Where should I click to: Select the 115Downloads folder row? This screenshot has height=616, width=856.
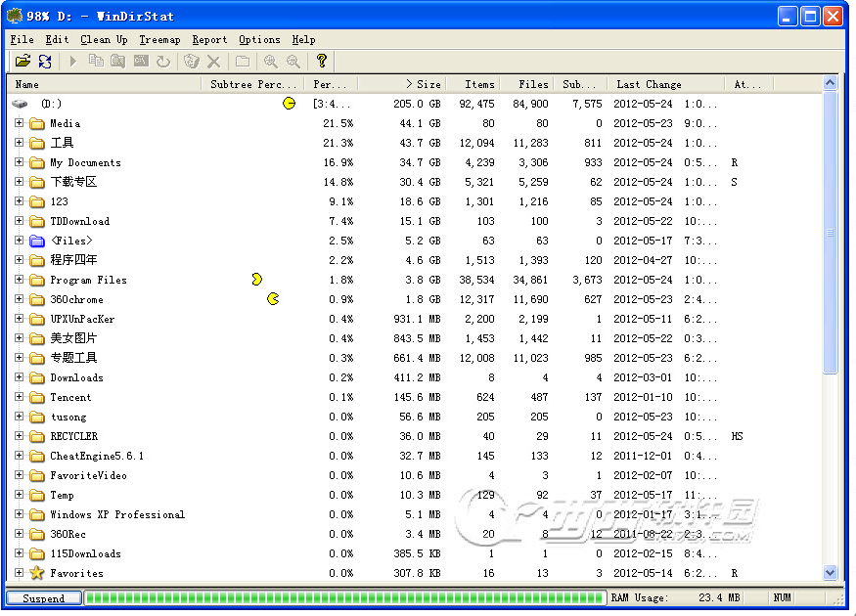tap(415, 553)
